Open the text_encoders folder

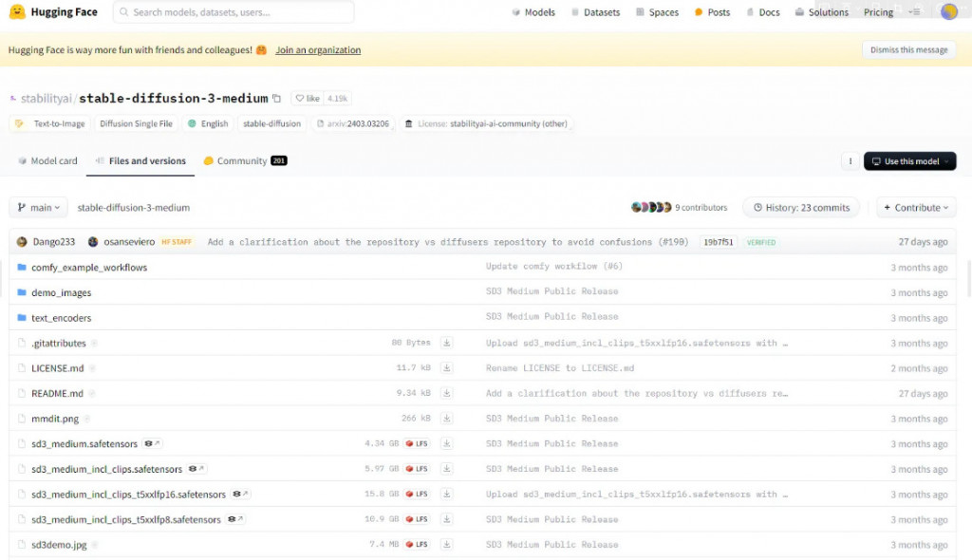click(x=62, y=318)
